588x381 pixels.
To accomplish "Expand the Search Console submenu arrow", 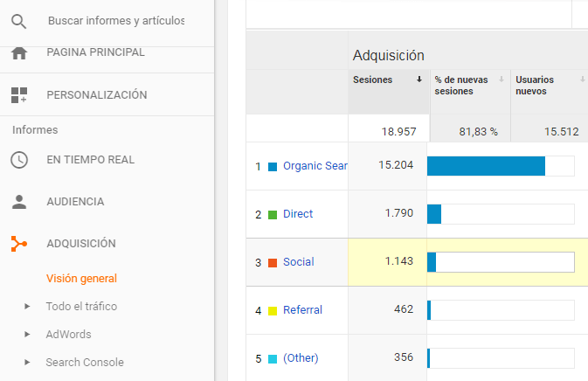I will (27, 363).
